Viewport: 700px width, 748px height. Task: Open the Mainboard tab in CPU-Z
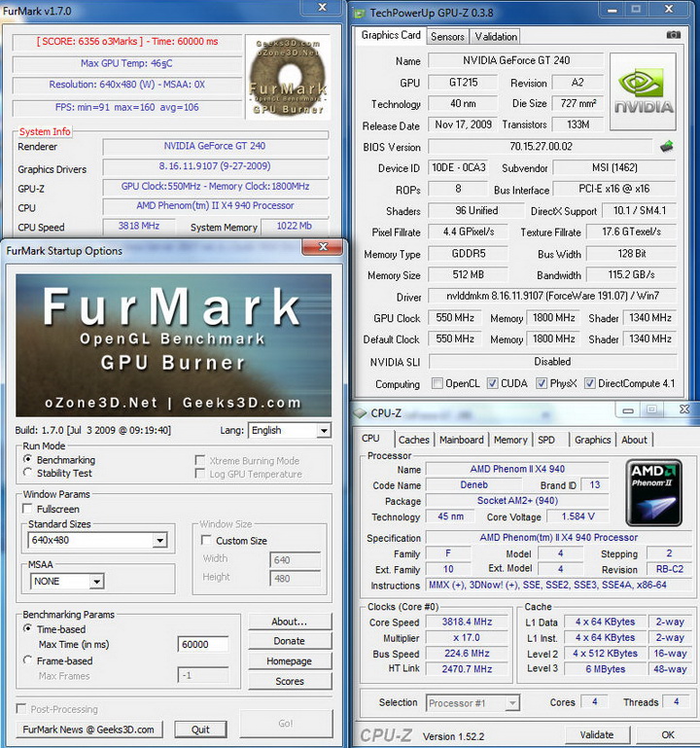click(x=461, y=440)
